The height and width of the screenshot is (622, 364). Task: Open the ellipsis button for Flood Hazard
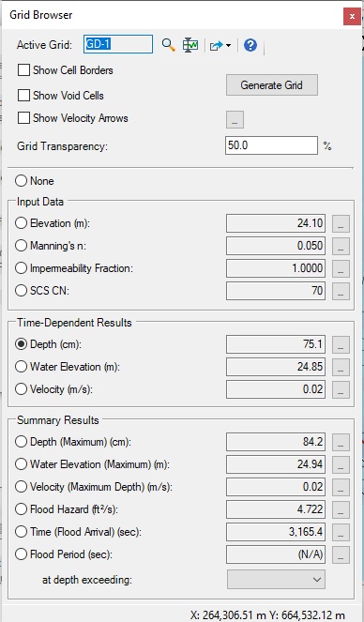click(341, 509)
